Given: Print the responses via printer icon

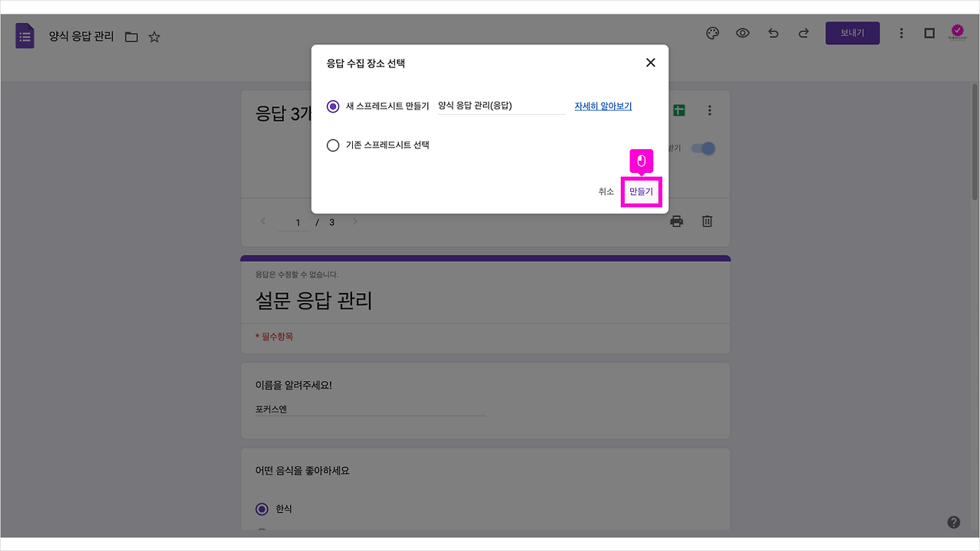Looking at the screenshot, I should [x=676, y=220].
